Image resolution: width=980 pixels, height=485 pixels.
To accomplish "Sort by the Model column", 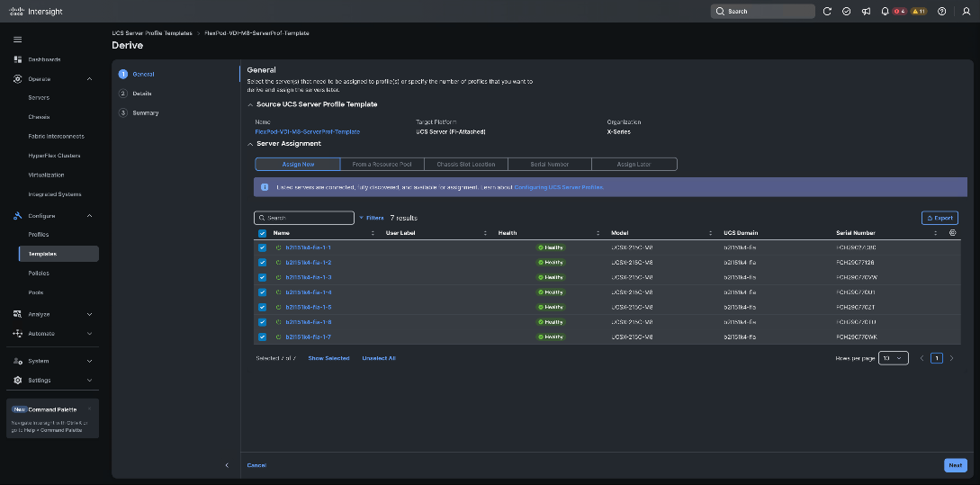I will click(711, 233).
